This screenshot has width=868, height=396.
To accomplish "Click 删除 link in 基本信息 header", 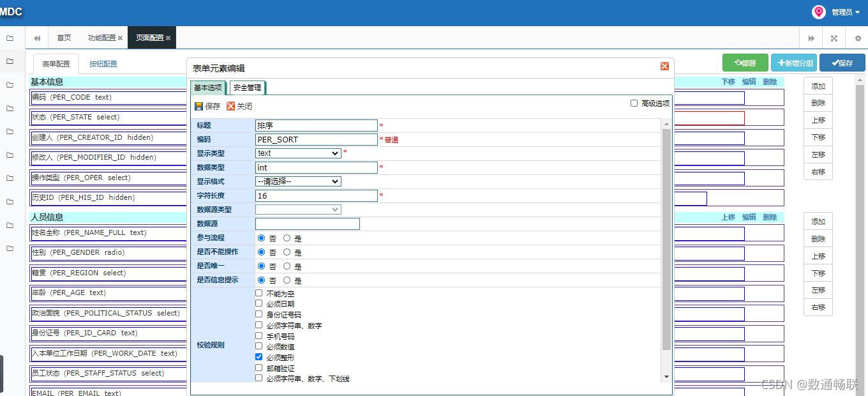I will (770, 82).
